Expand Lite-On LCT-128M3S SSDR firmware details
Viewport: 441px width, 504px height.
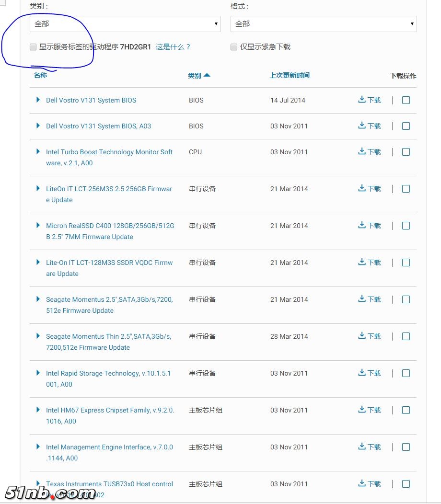click(x=38, y=263)
